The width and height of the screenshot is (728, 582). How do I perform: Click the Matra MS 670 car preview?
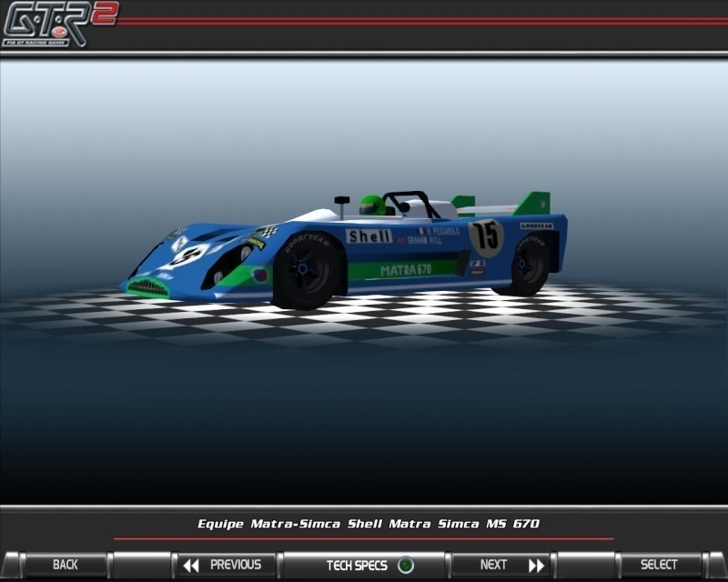pyautogui.click(x=344, y=251)
